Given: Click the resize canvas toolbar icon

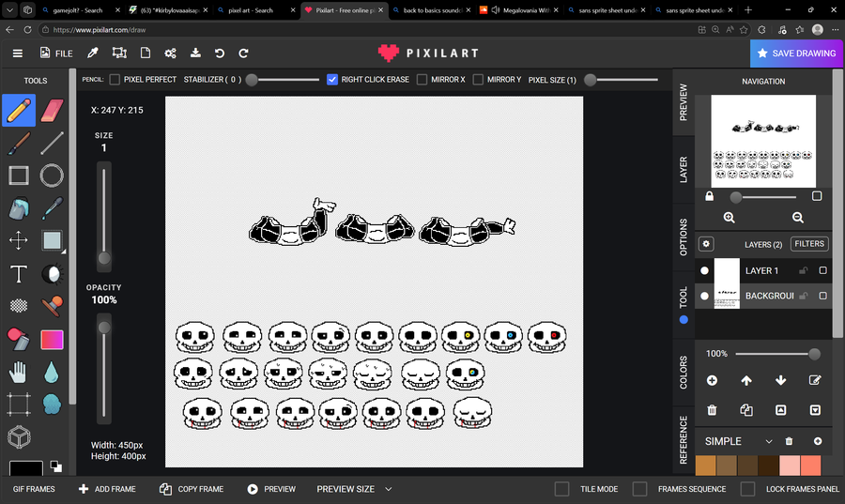Looking at the screenshot, I should click(119, 53).
